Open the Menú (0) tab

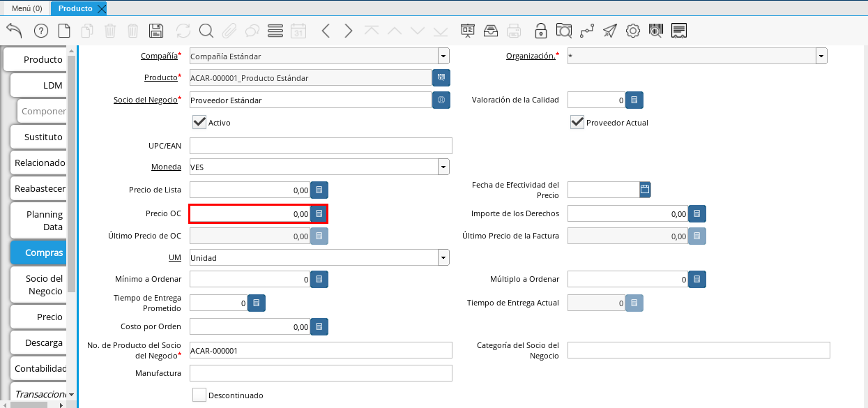click(27, 8)
